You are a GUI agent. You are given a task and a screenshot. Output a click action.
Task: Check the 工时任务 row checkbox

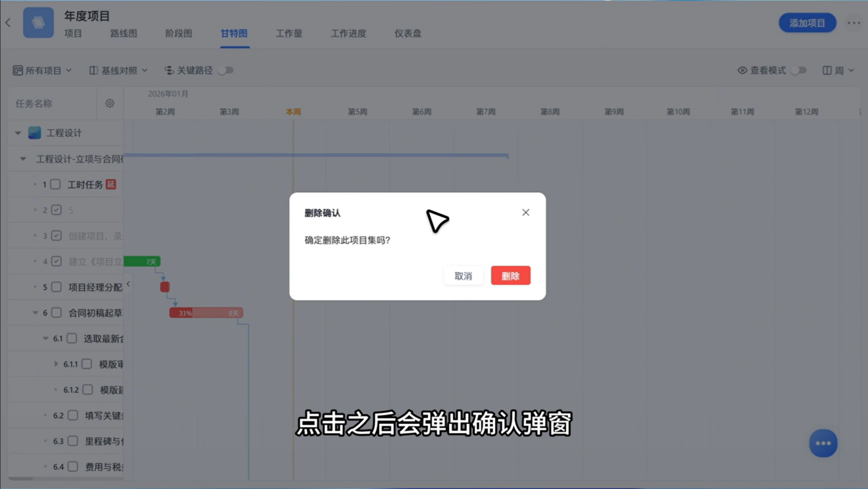[x=56, y=184]
